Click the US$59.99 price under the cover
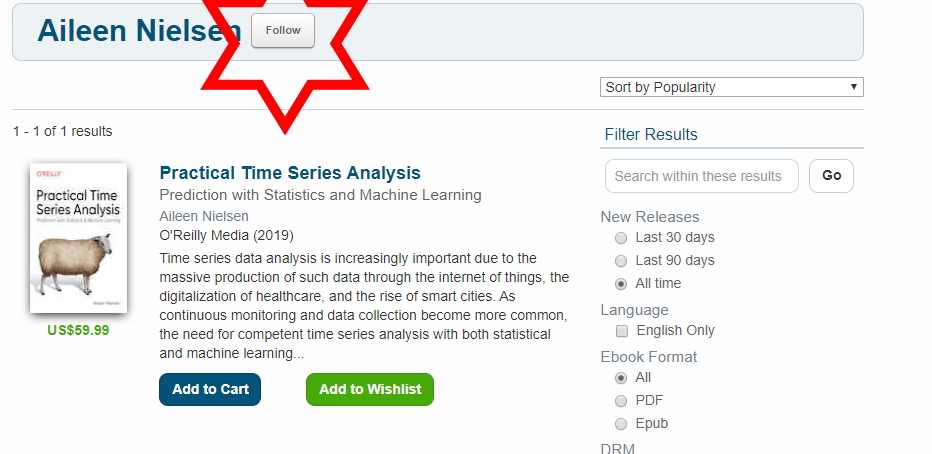Viewport: 932px width, 454px height. pyautogui.click(x=78, y=330)
